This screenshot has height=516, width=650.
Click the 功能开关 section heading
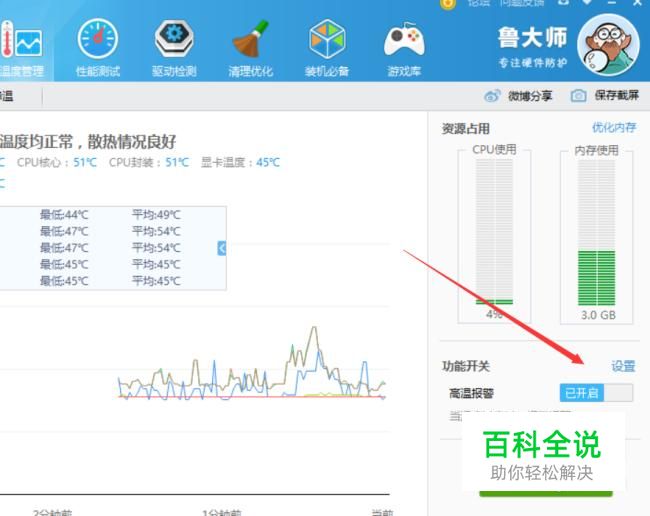click(x=466, y=366)
